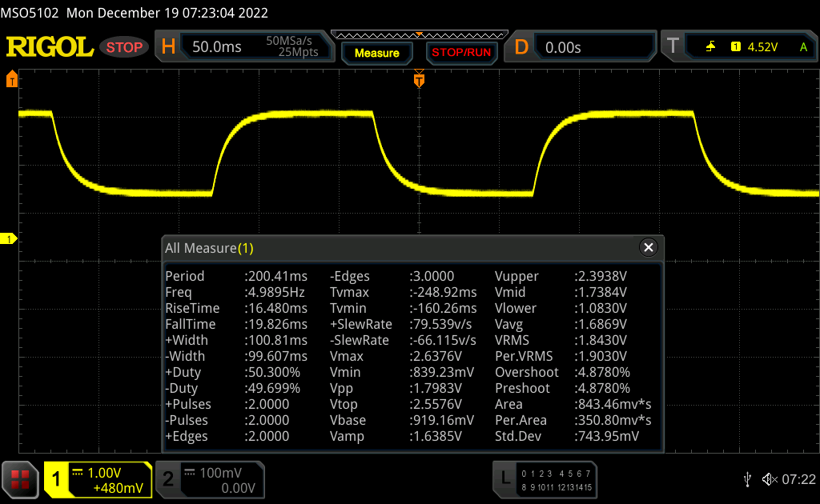Toggle the speaker mute icon

(x=769, y=479)
